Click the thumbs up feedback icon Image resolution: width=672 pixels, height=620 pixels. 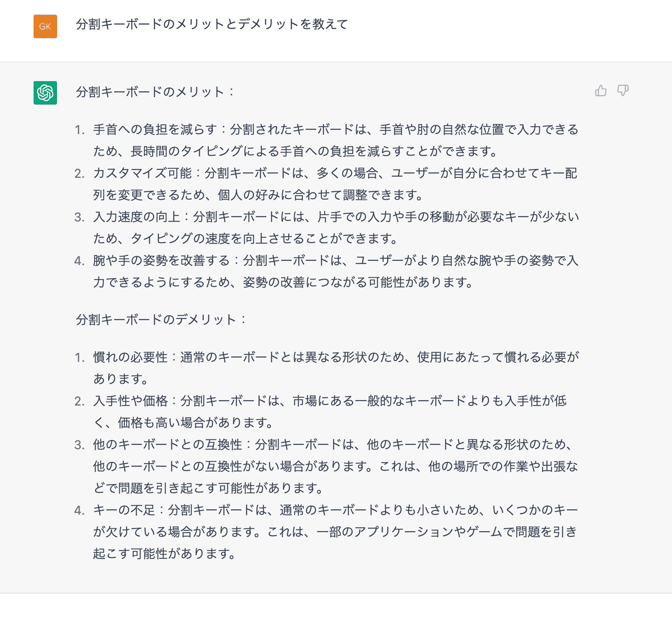pos(601,91)
